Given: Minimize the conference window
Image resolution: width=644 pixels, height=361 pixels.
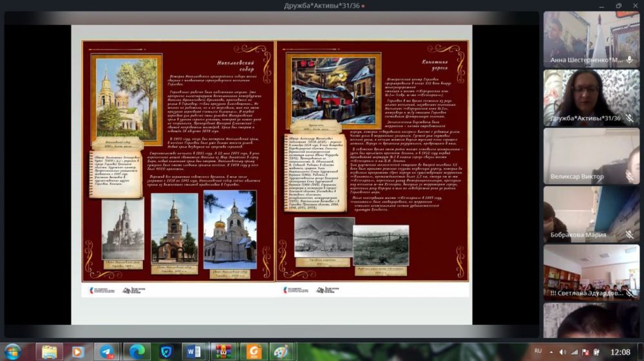Looking at the screenshot, I should coord(601,6).
